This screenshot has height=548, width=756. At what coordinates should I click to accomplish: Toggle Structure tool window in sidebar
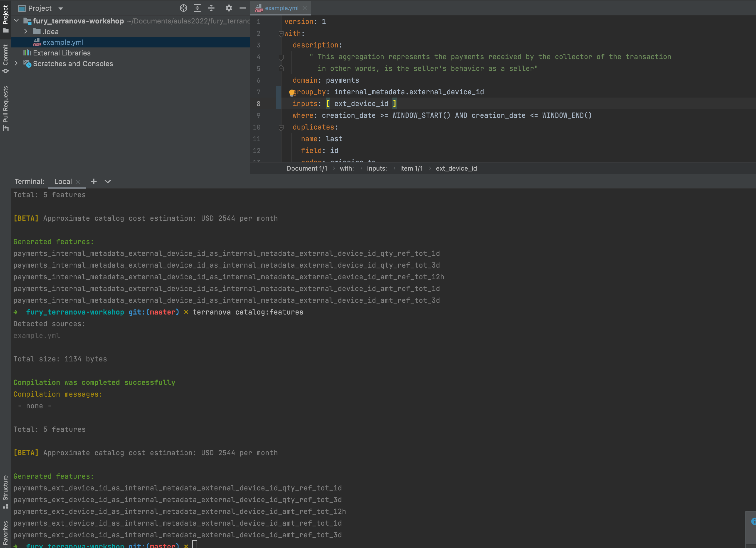click(x=5, y=491)
